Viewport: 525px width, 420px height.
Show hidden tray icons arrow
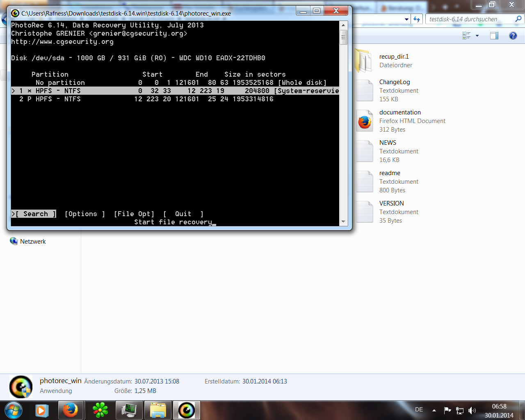coord(434,410)
